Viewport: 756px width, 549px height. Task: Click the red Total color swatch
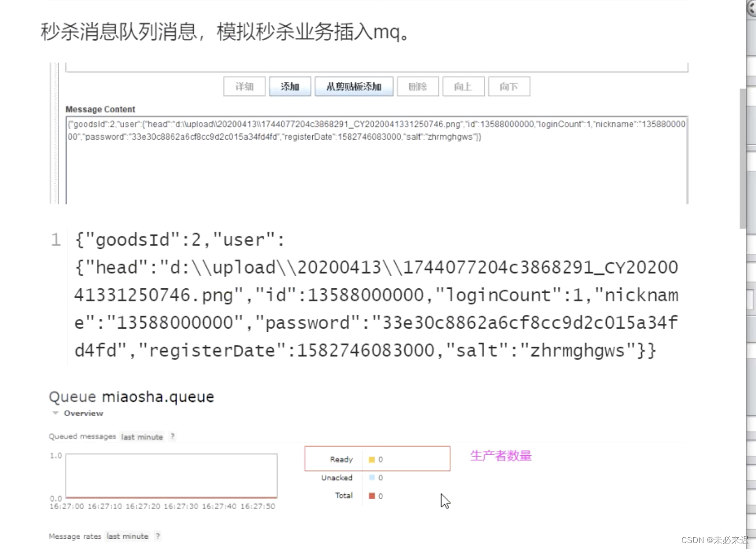pos(372,496)
